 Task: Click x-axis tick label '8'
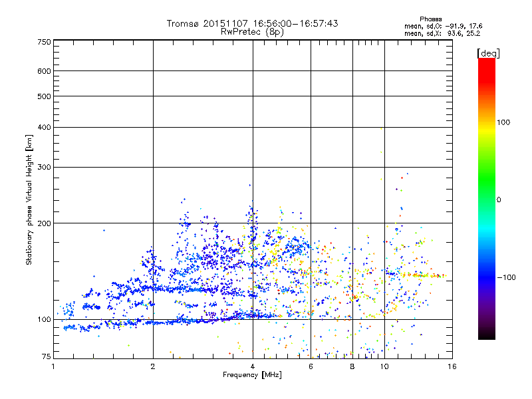click(352, 366)
